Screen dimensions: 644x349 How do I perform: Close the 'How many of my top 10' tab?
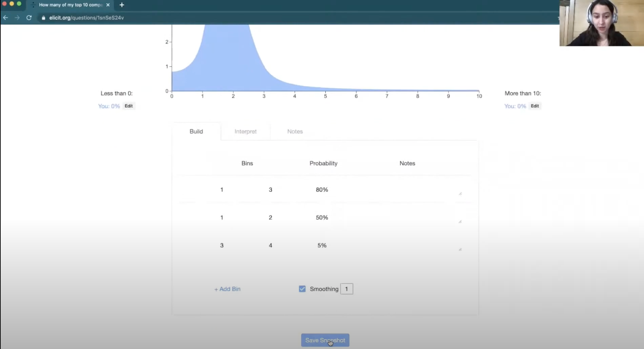click(108, 5)
